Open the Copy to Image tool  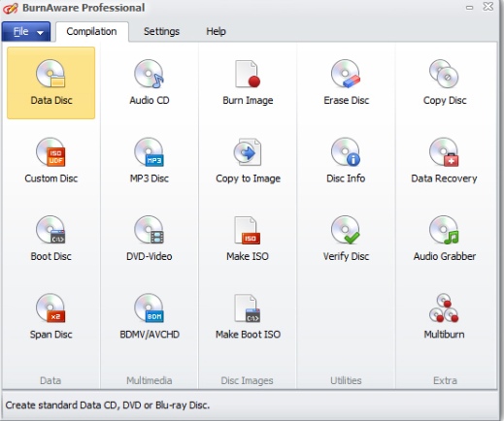coord(248,161)
